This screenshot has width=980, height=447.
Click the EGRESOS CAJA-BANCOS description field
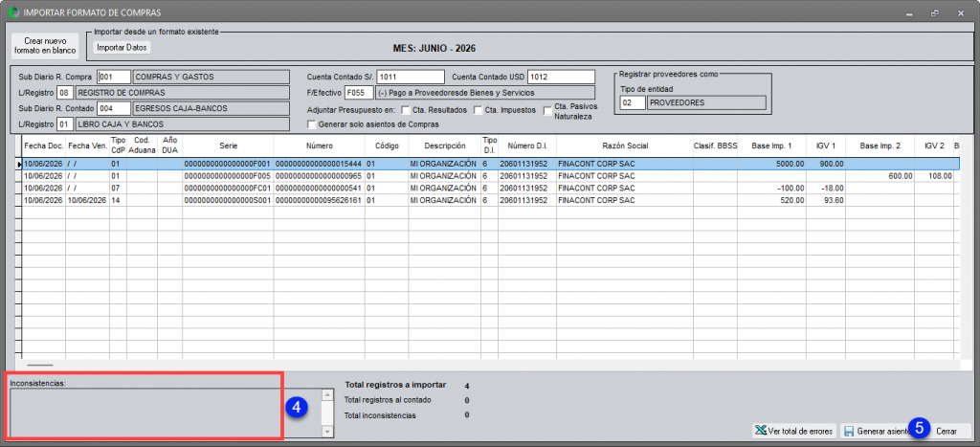click(212, 108)
